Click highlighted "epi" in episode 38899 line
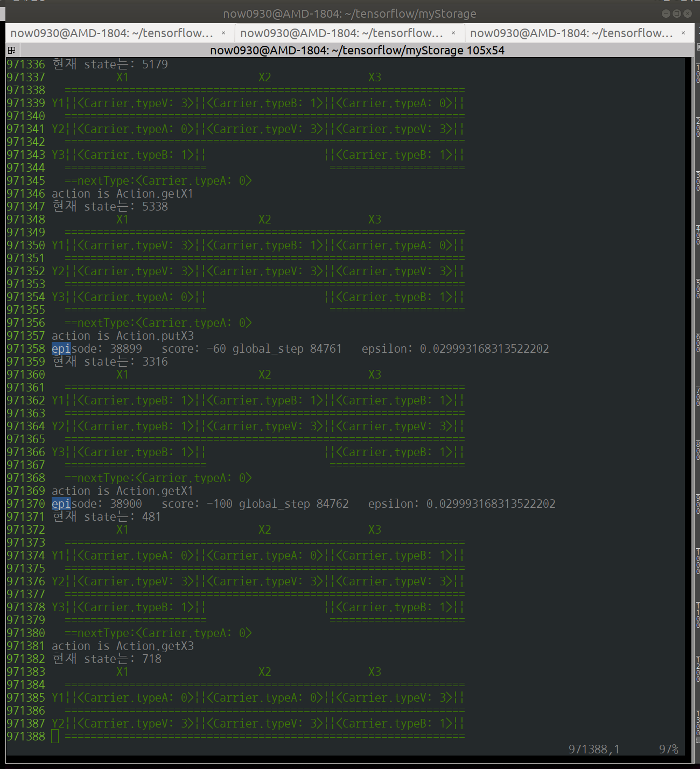The image size is (700, 769). pos(61,349)
